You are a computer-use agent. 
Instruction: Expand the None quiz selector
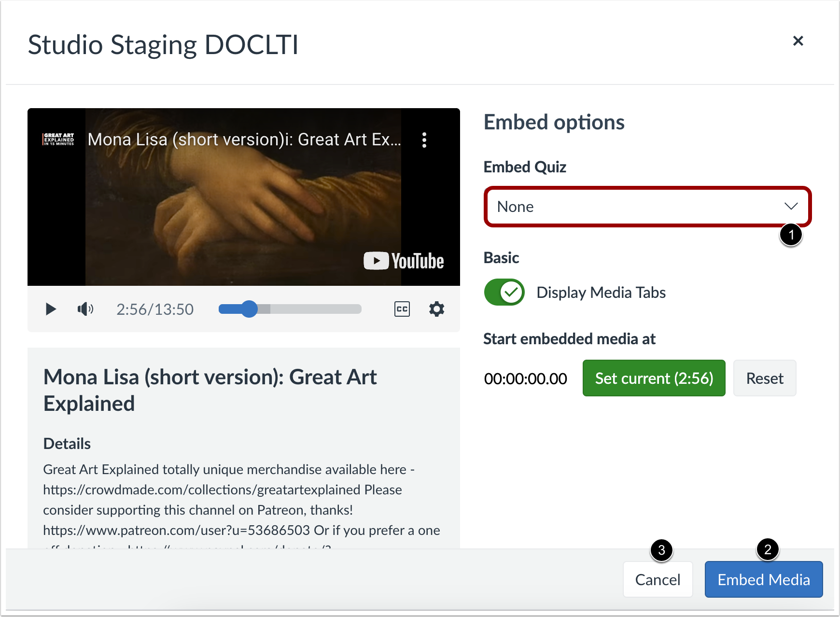tap(647, 207)
